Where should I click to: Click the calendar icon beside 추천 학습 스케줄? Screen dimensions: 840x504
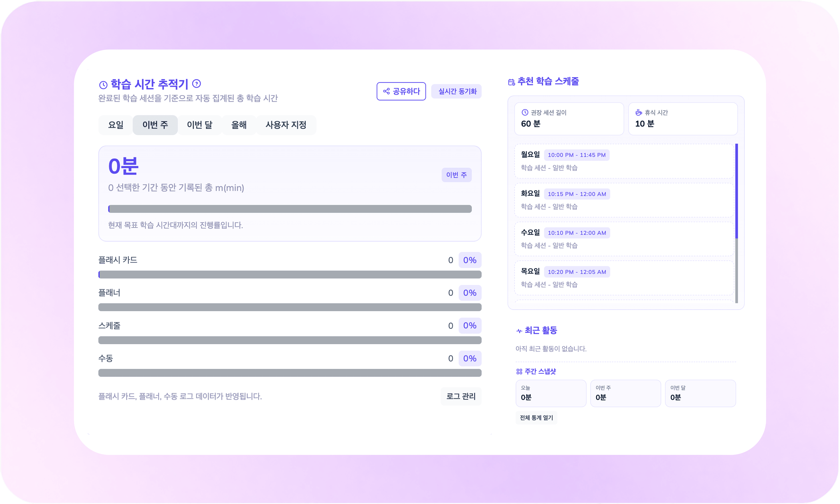pos(511,82)
